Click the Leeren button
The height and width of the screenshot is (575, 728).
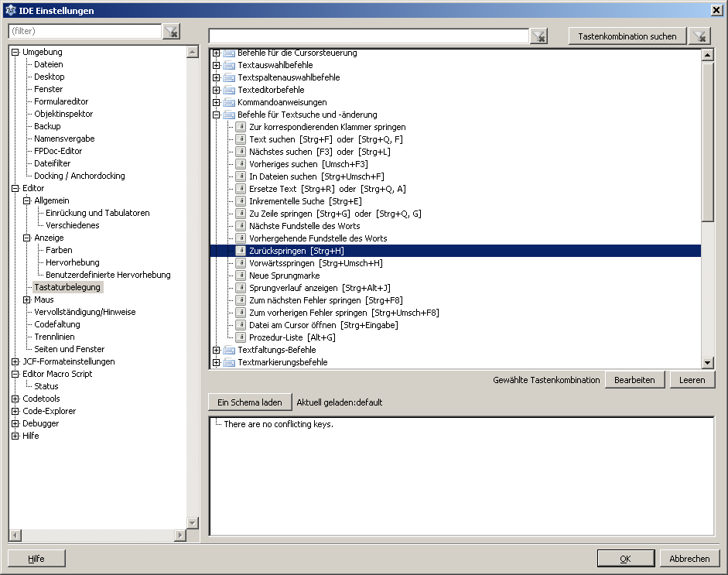(692, 380)
